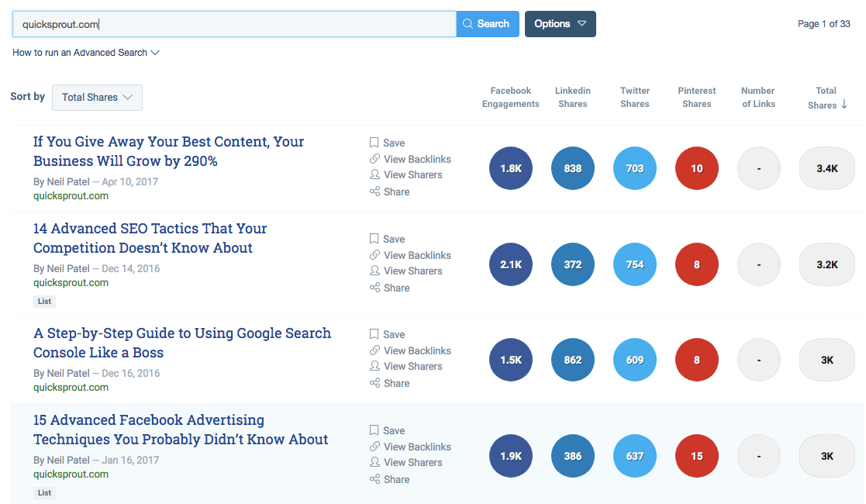Open the Sort by Total Shares dropdown
The height and width of the screenshot is (504, 866).
(97, 98)
